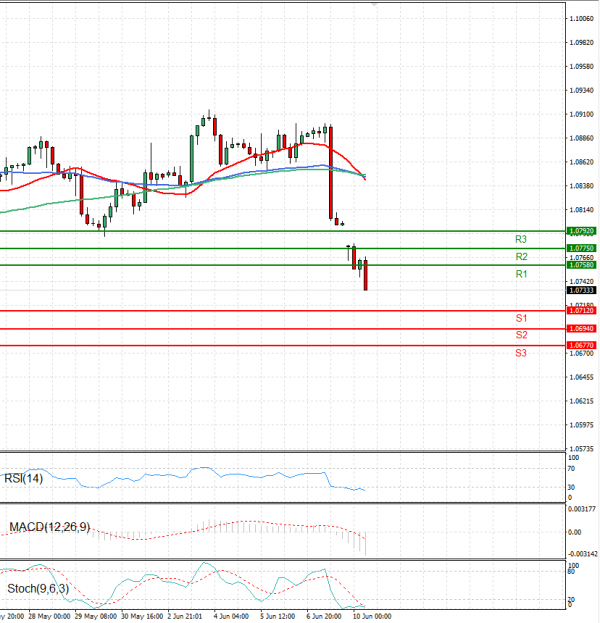The height and width of the screenshot is (623, 600).
Task: Click the 30 May 16:00 time label
Action: (x=141, y=616)
